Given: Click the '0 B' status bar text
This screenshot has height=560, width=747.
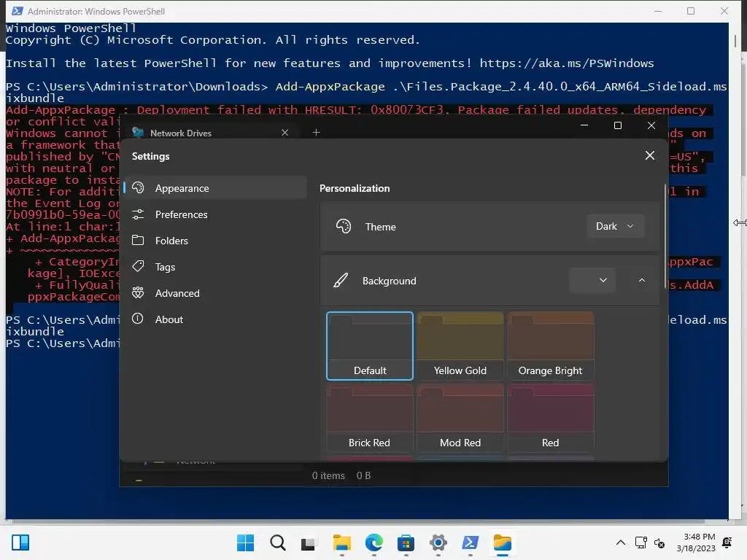Looking at the screenshot, I should [363, 475].
